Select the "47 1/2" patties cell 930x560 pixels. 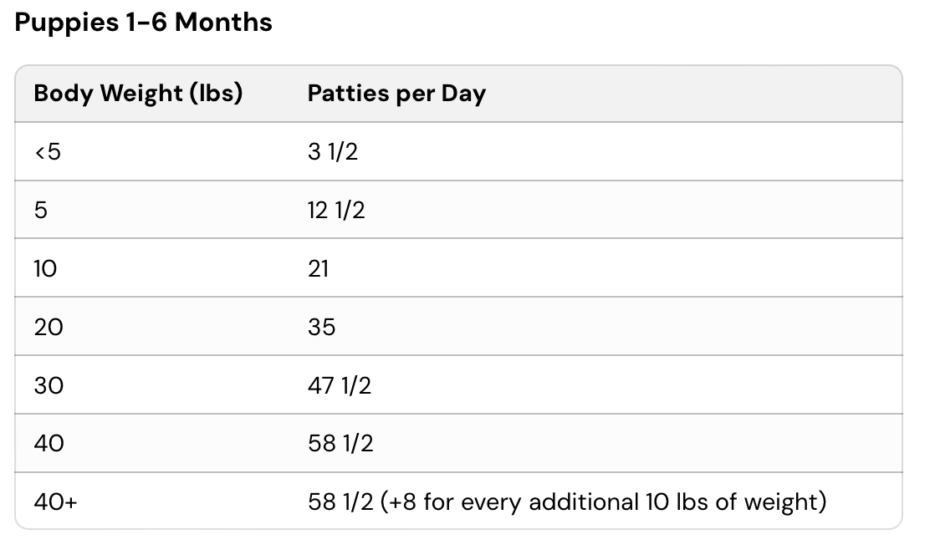[340, 385]
